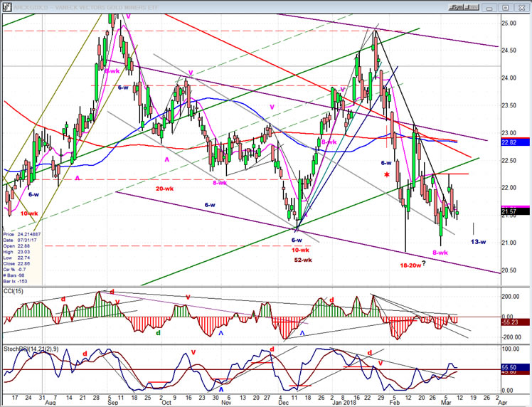Click the red 20-wk cycle label
This screenshot has width=532, height=407.
pyautogui.click(x=166, y=188)
